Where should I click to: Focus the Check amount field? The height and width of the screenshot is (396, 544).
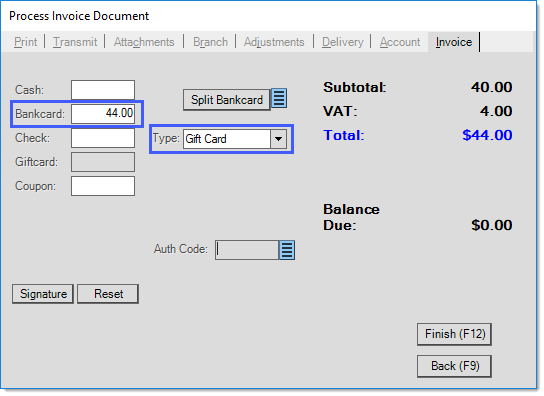(103, 138)
